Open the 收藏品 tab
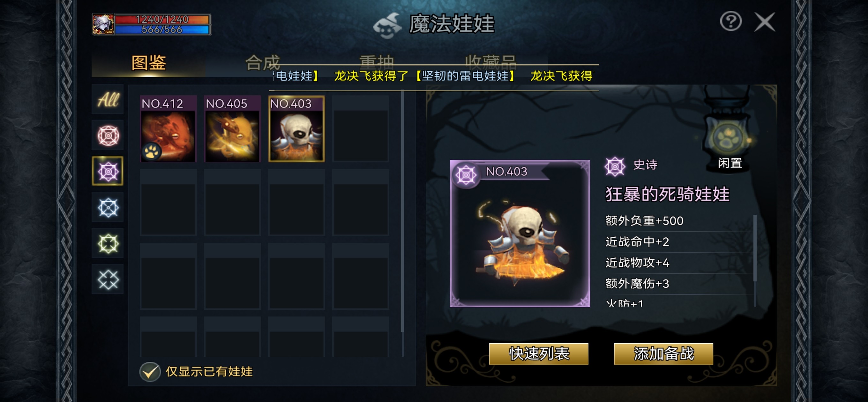Screen dimensions: 868x402 [x=490, y=62]
